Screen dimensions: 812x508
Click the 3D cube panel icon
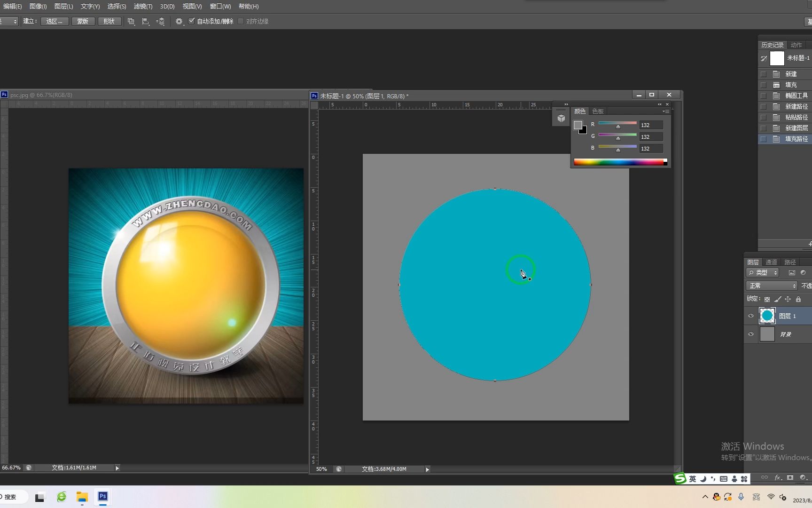(561, 119)
